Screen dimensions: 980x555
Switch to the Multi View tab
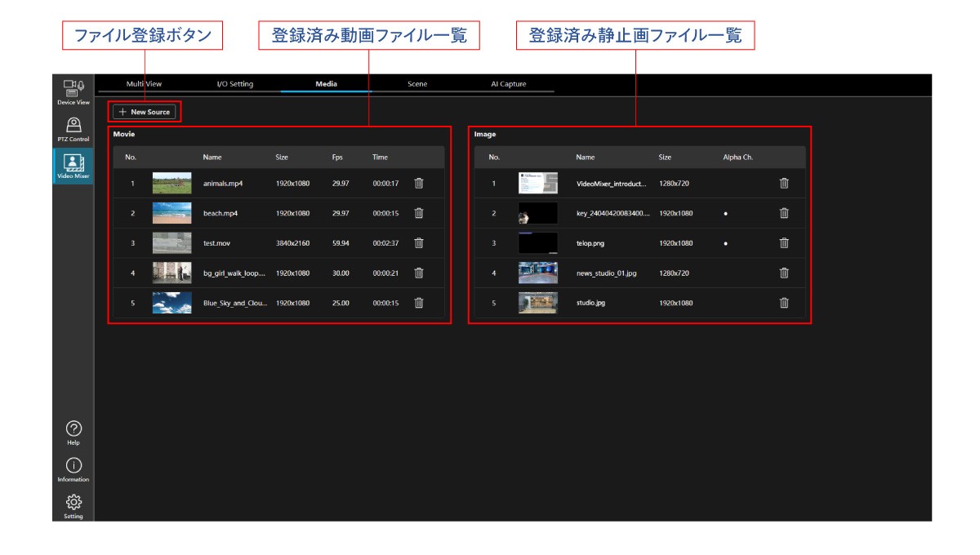pyautogui.click(x=144, y=84)
